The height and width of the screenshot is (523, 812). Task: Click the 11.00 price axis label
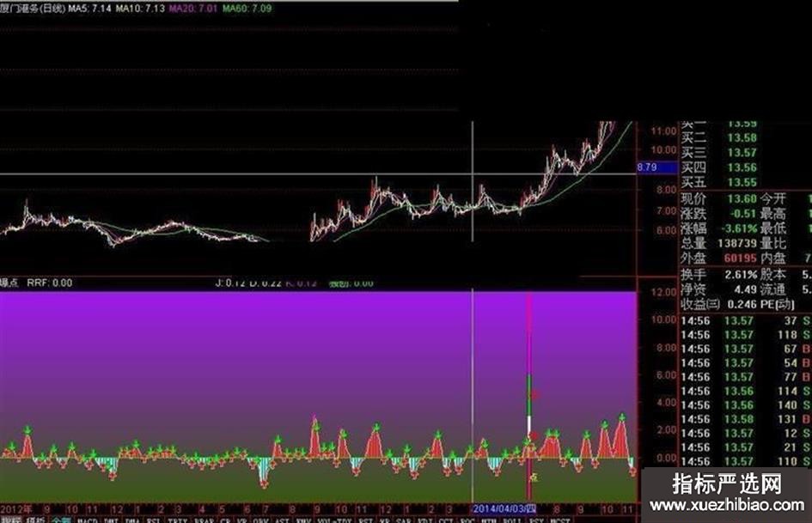(664, 131)
